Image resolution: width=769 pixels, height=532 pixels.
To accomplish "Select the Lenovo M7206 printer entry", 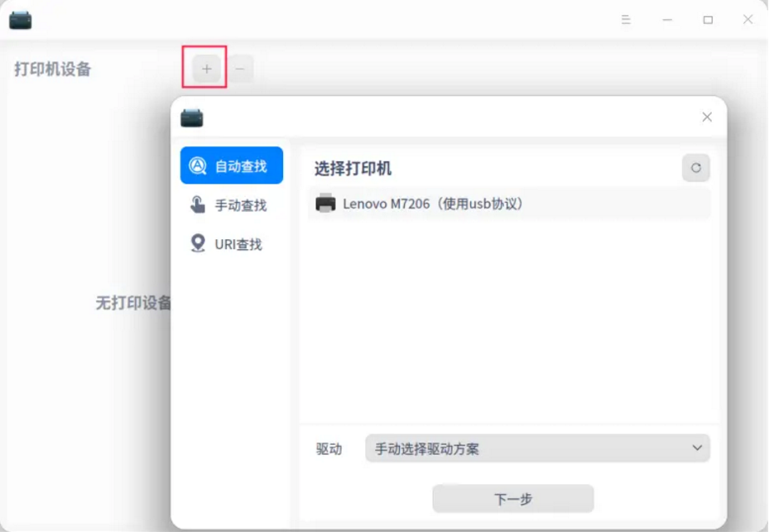I will (509, 204).
